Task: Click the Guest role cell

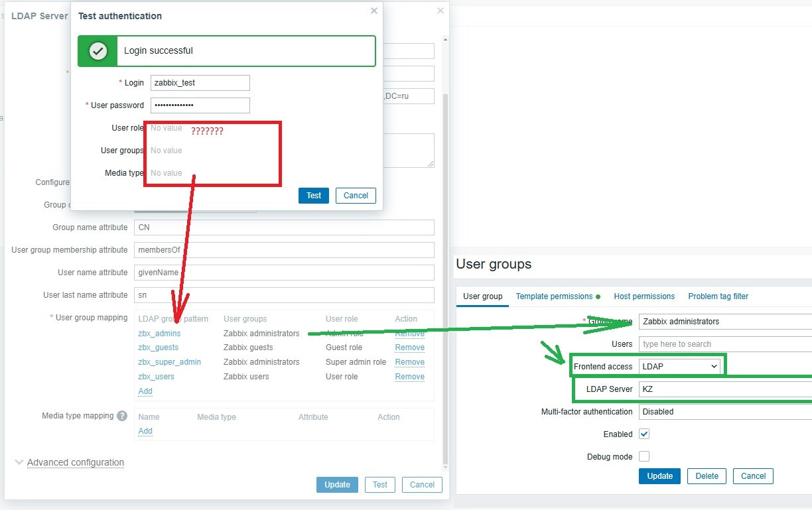Action: point(344,348)
